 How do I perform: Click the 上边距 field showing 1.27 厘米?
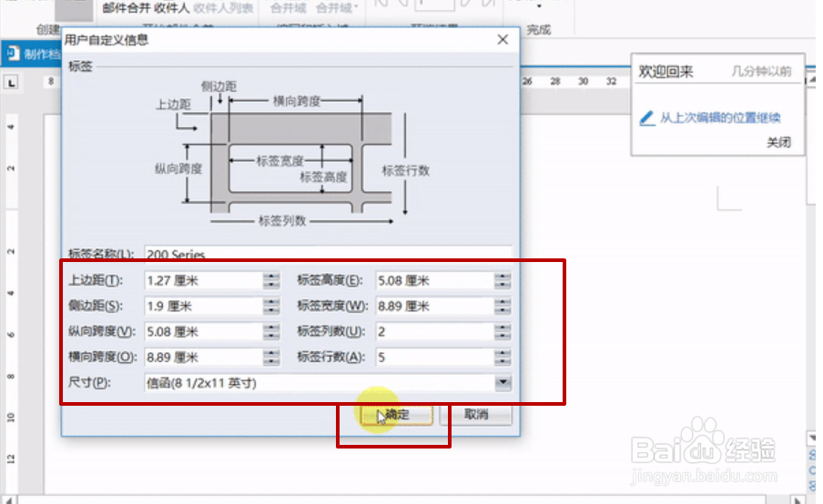(x=203, y=280)
